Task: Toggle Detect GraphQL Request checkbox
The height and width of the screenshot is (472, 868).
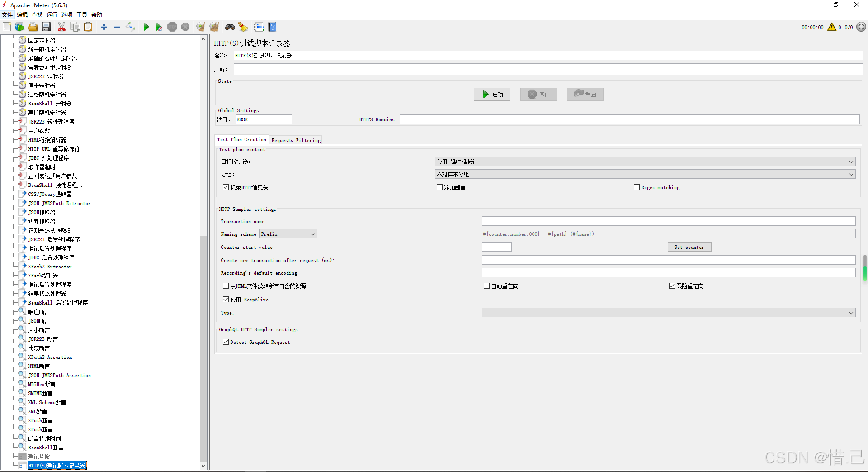Action: (x=226, y=342)
